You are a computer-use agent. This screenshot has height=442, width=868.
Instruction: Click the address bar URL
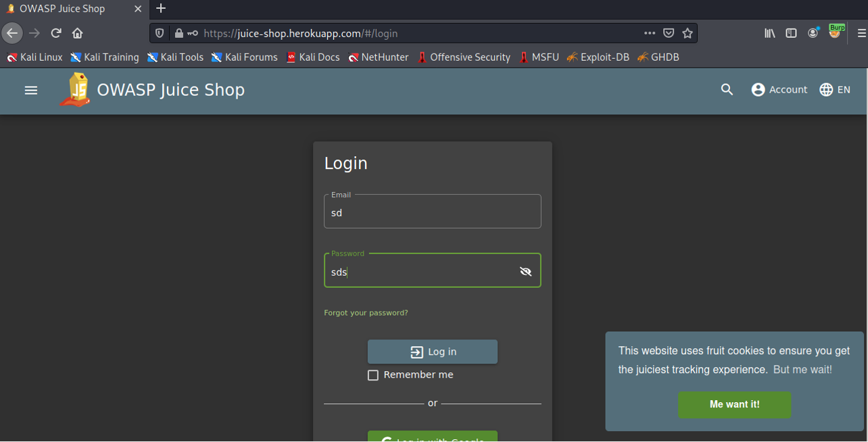300,33
